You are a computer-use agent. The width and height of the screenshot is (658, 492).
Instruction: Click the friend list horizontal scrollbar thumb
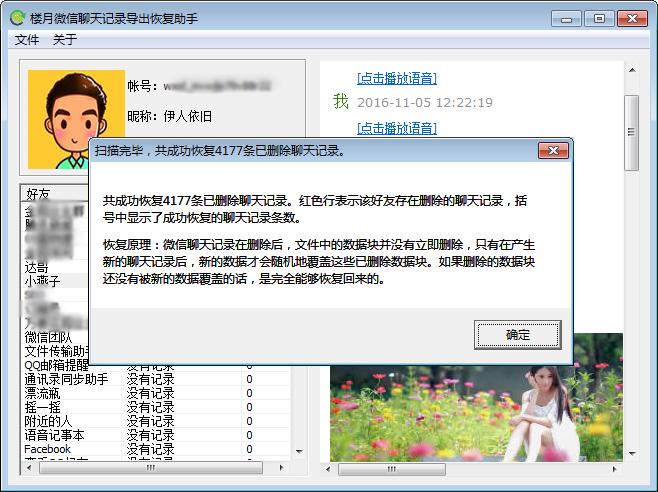(x=151, y=468)
